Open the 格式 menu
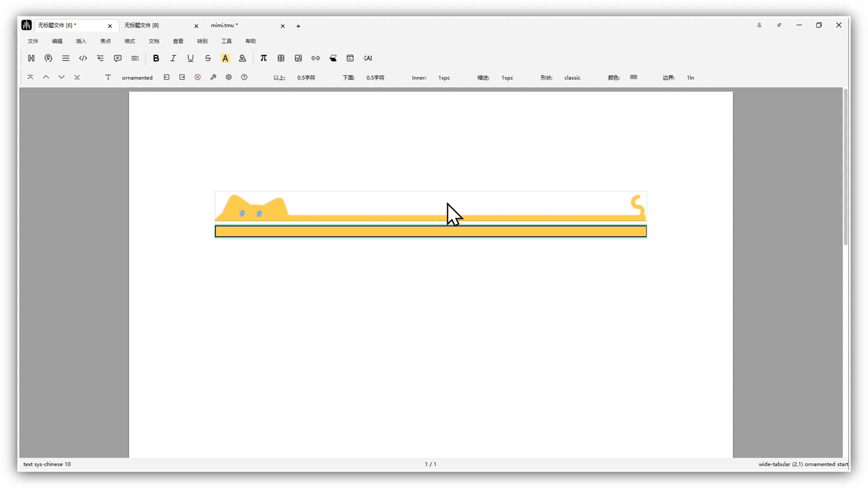Viewport: 868px width, 488px height. pyautogui.click(x=130, y=41)
